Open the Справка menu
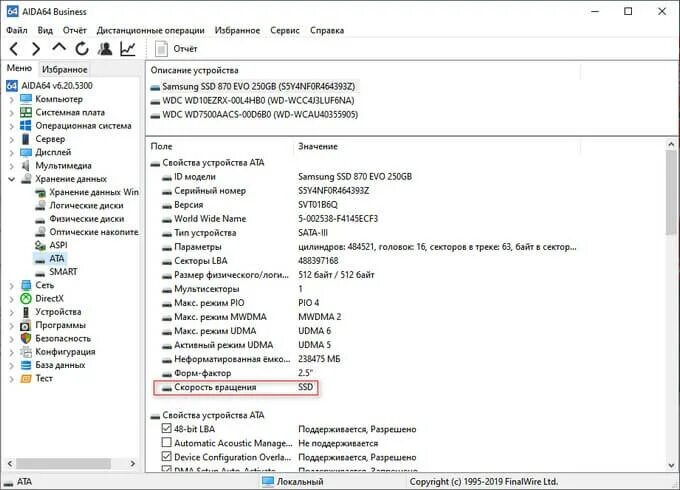Screen dimensions: 680x490 click(327, 30)
